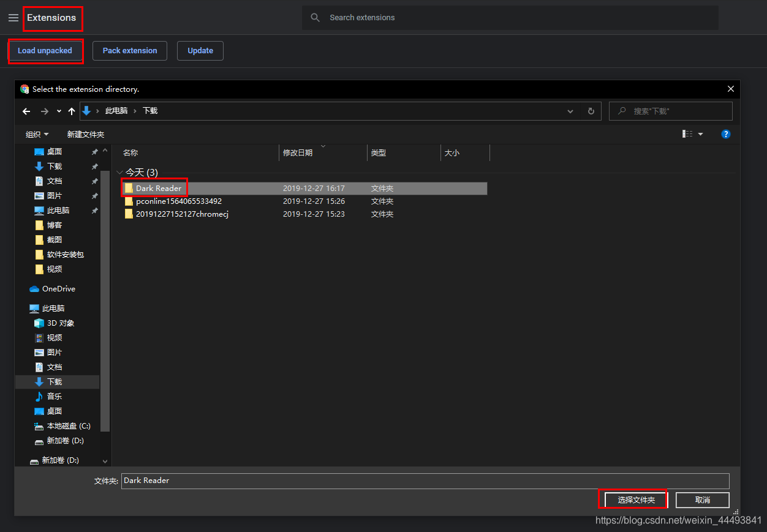This screenshot has height=532, width=767.
Task: Open the view options dropdown arrow
Action: pos(701,134)
